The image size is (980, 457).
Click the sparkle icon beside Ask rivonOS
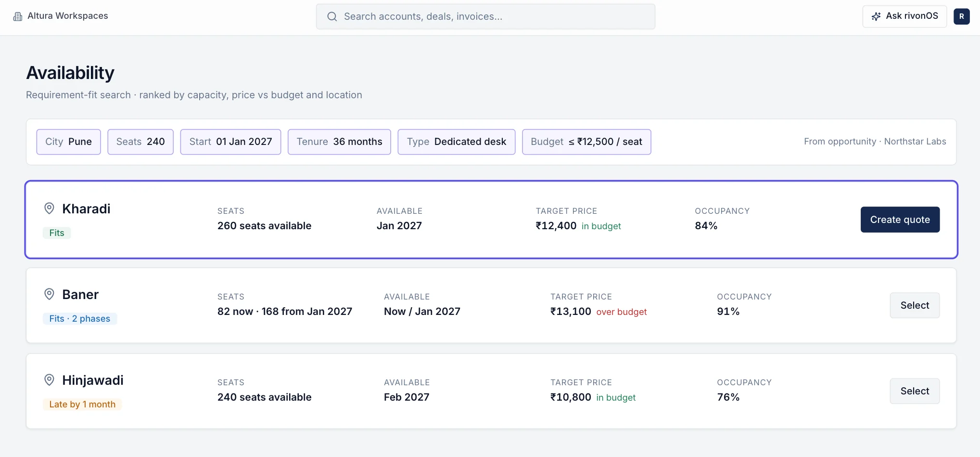876,16
